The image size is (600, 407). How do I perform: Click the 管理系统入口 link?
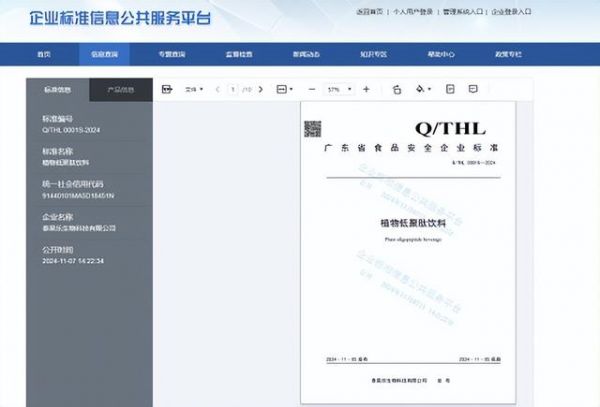coord(463,12)
